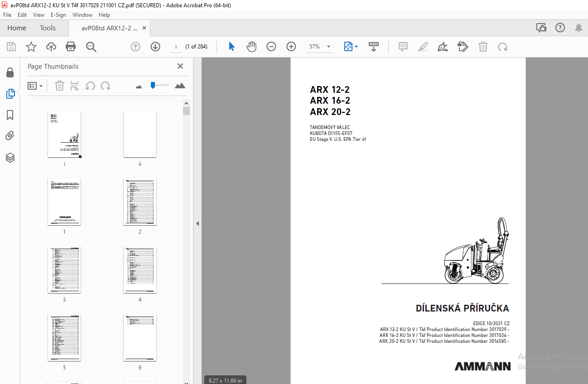
Task: Select page 6 thumbnail
Action: point(140,338)
